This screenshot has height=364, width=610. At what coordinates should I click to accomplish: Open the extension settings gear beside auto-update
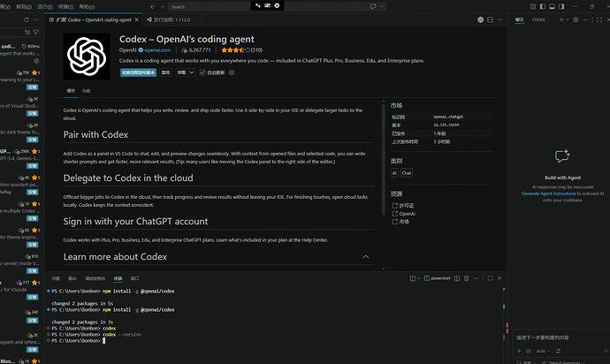click(232, 72)
